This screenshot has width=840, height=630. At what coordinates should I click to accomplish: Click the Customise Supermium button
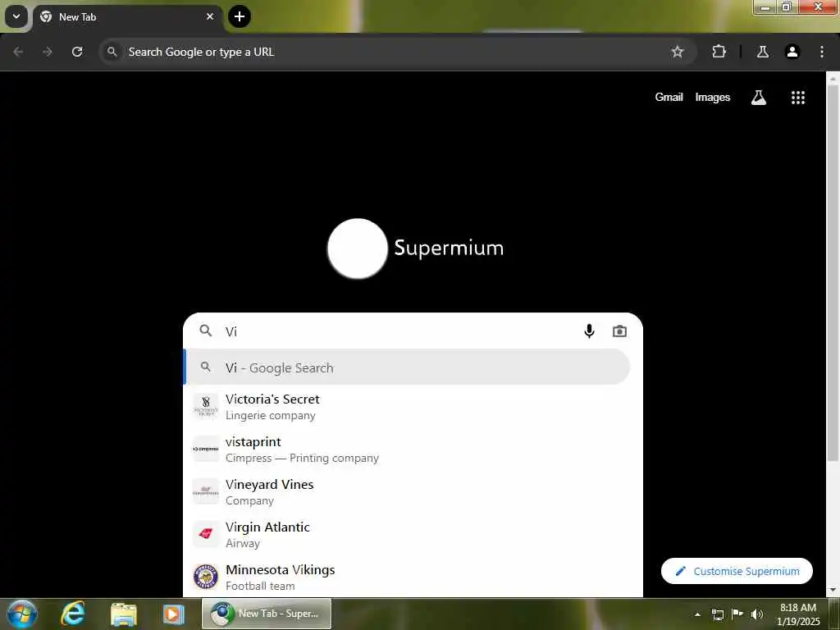click(x=737, y=571)
